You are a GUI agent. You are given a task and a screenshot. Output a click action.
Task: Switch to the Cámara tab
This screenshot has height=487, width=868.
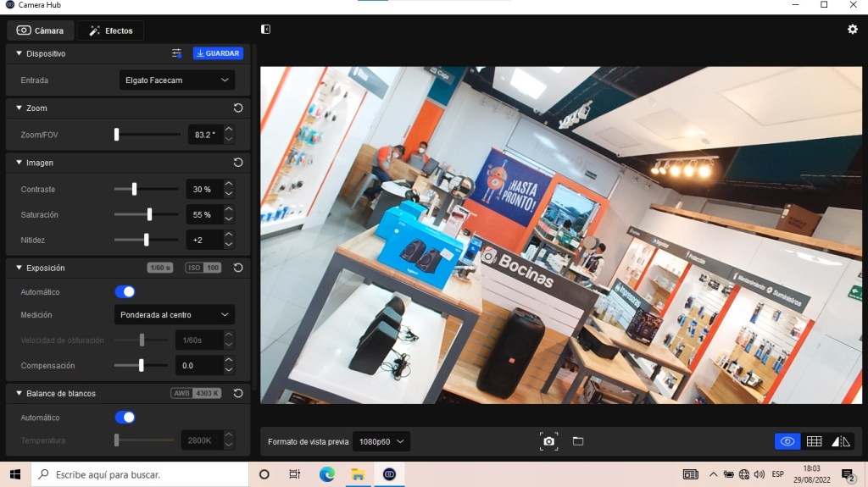point(41,30)
